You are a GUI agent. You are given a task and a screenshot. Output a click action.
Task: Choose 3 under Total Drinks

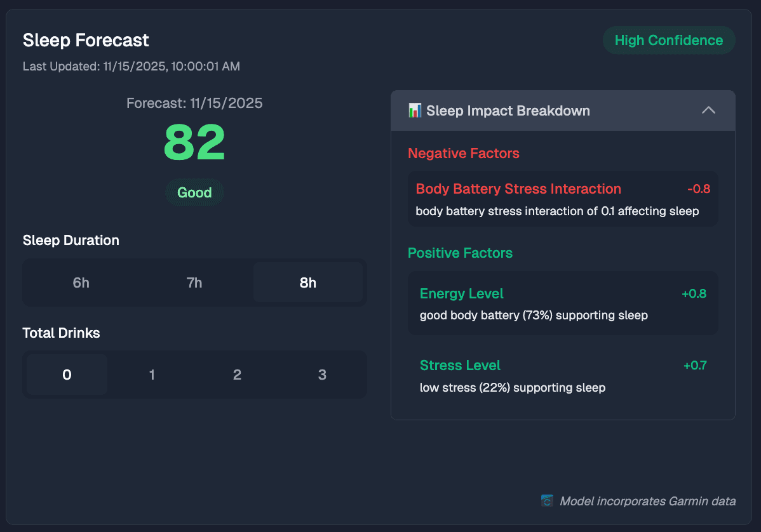[322, 375]
